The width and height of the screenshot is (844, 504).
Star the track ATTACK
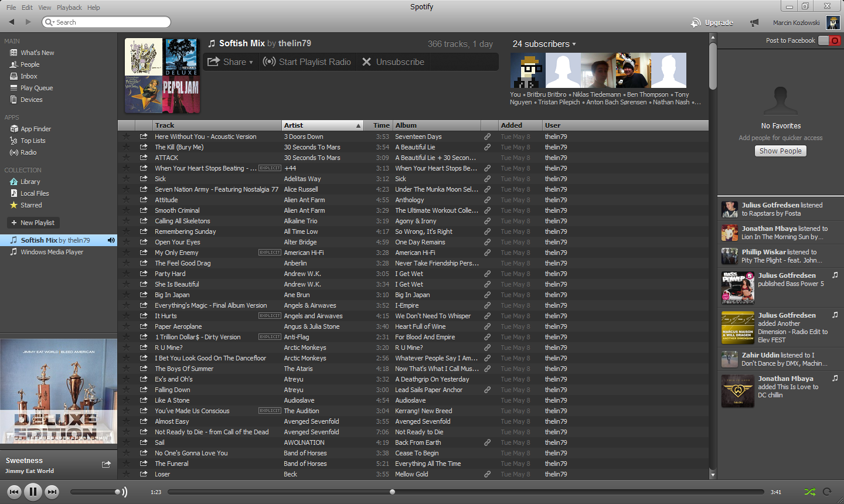coord(126,158)
